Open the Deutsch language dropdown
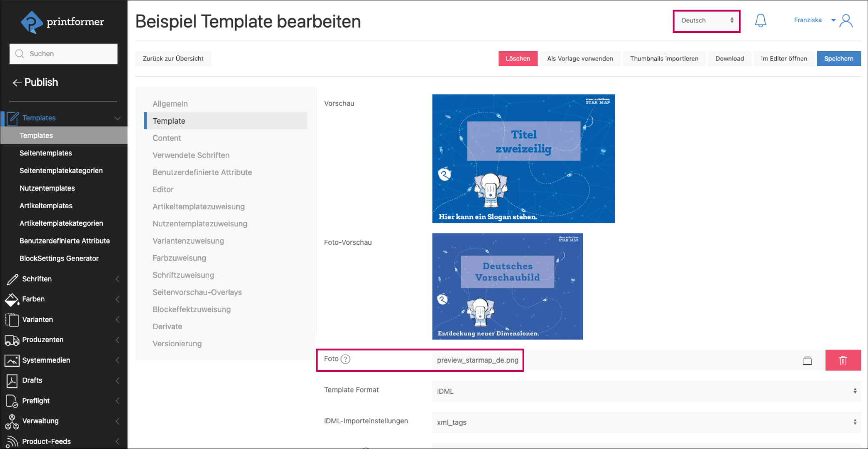Screen dimensions: 868x450 point(706,21)
